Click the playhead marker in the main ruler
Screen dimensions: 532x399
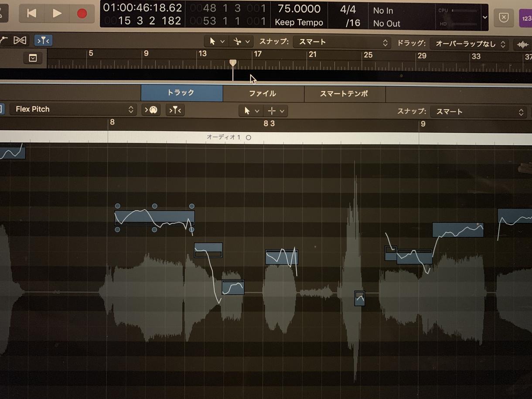(233, 63)
